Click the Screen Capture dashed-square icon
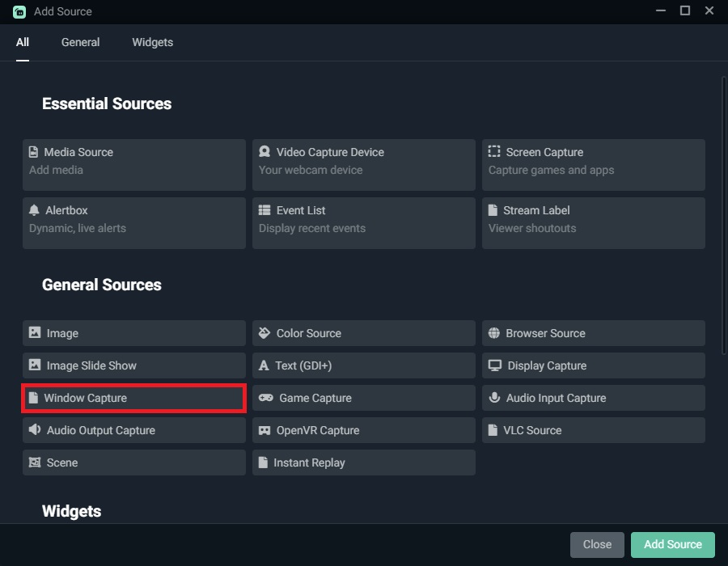Image resolution: width=728 pixels, height=566 pixels. pyautogui.click(x=494, y=152)
